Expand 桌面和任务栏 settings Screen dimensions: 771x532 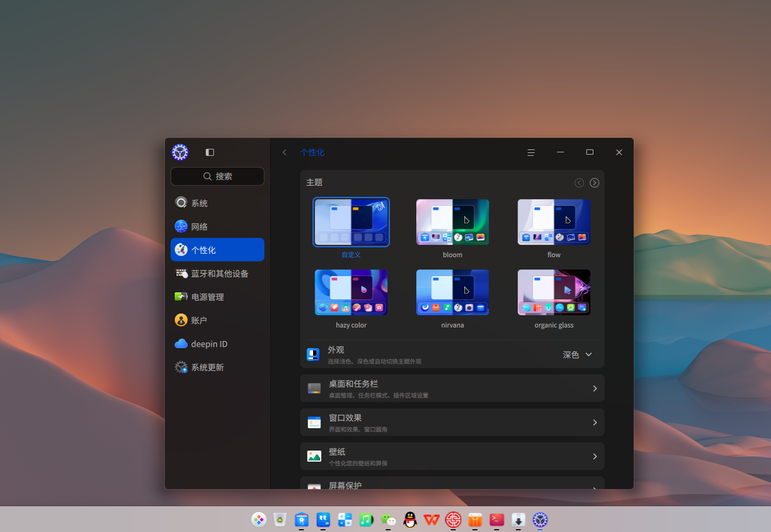pyautogui.click(x=452, y=388)
